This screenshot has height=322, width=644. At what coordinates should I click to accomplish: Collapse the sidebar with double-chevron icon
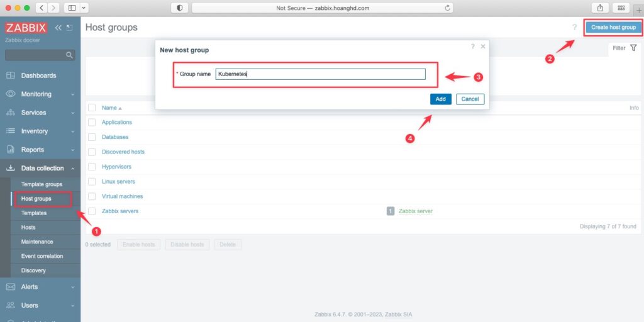[x=58, y=28]
